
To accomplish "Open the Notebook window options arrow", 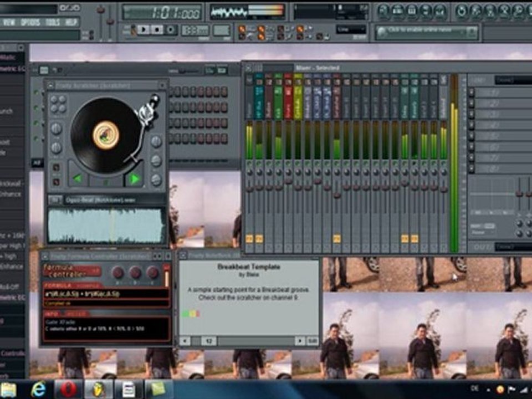I will click(x=183, y=255).
